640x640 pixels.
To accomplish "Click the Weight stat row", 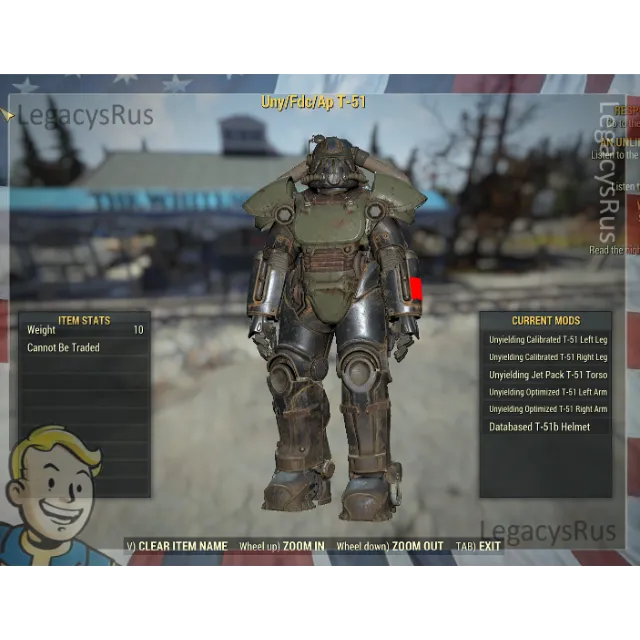I will point(85,330).
